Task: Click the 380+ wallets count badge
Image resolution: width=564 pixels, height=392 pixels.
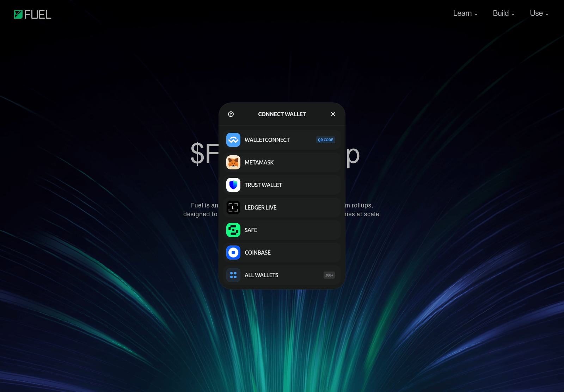Action: 329,275
